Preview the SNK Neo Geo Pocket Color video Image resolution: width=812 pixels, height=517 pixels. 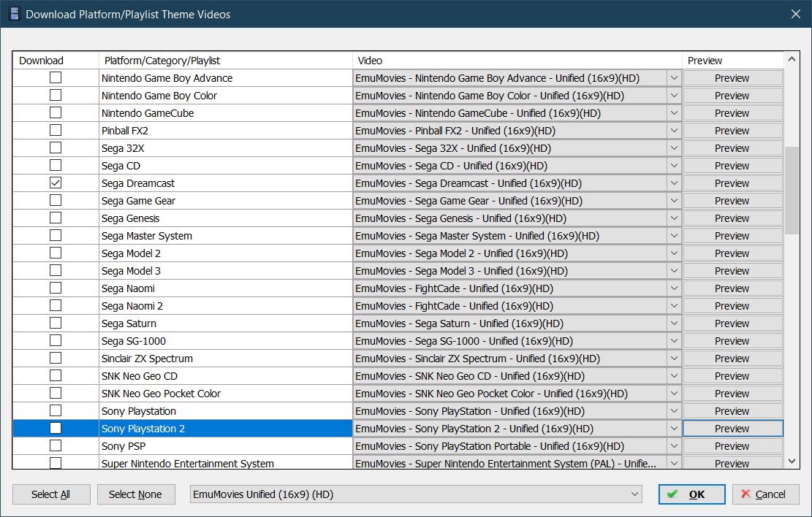732,394
